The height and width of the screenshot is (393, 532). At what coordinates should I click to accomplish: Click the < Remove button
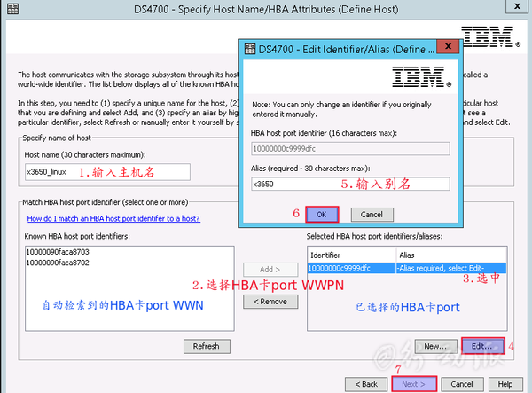tap(270, 302)
